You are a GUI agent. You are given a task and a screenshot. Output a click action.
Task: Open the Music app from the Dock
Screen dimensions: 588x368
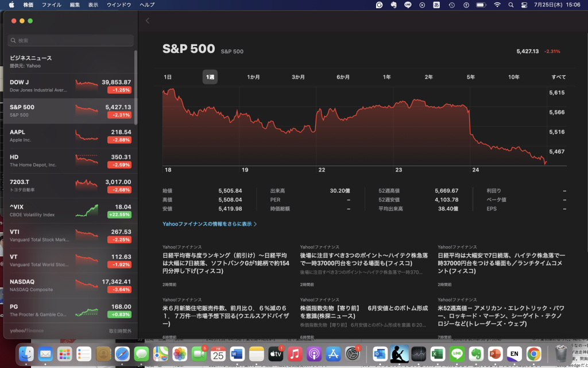[295, 355]
